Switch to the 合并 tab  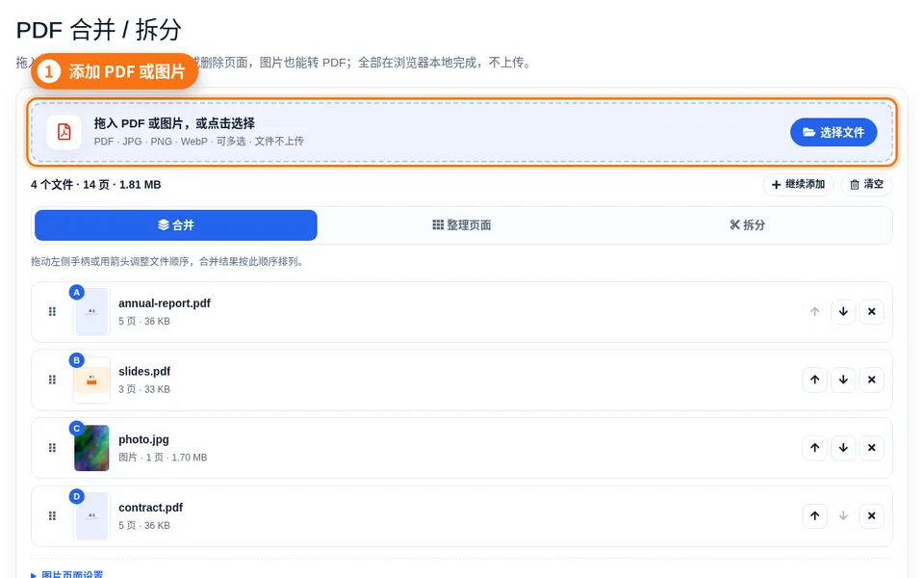pyautogui.click(x=175, y=224)
